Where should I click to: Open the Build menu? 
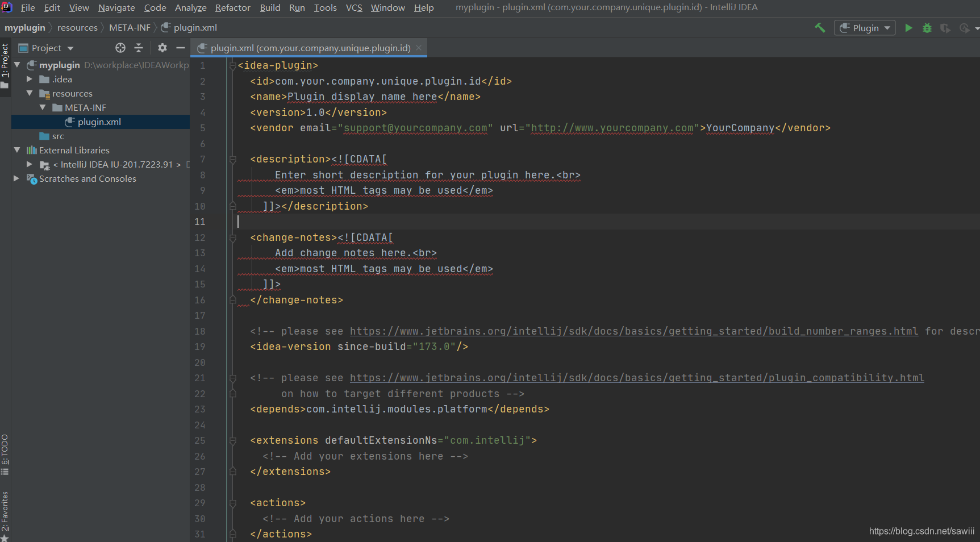point(270,7)
